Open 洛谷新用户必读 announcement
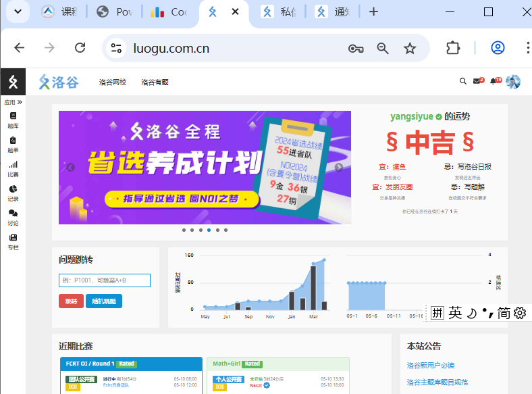 (x=431, y=366)
